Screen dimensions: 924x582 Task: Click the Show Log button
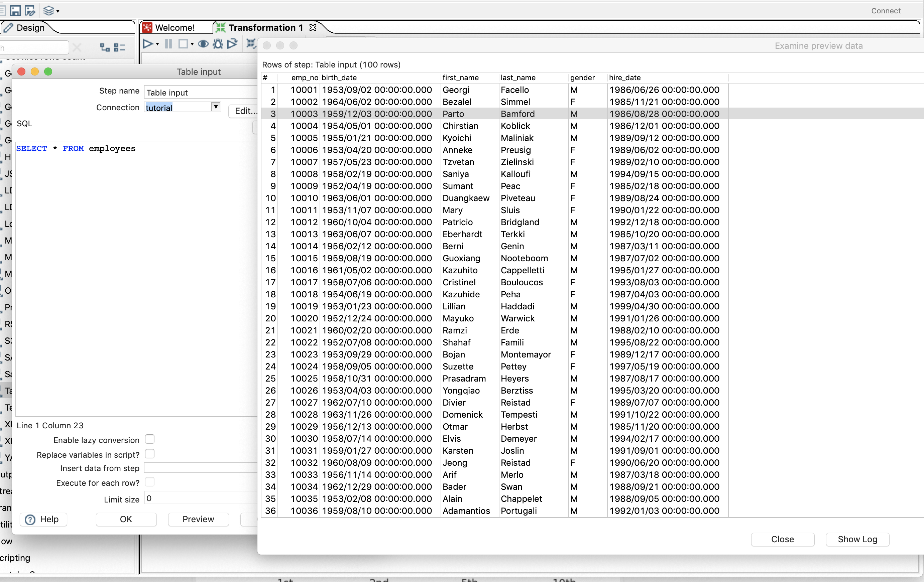[x=857, y=539]
